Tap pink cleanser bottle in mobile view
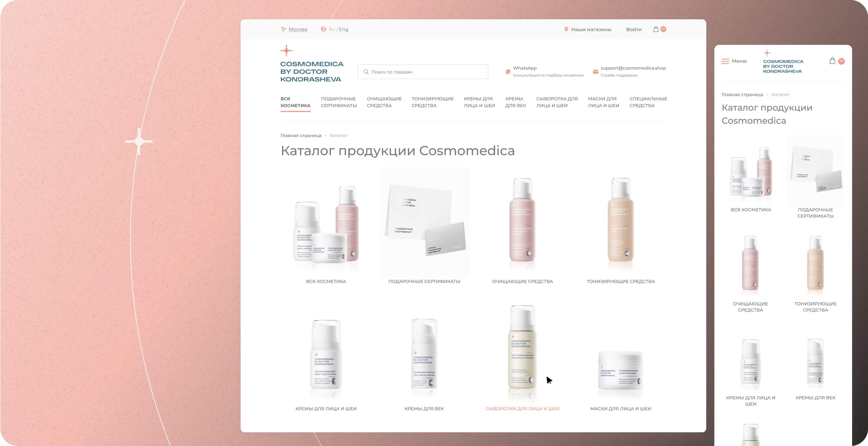The width and height of the screenshot is (868, 446). point(751,263)
